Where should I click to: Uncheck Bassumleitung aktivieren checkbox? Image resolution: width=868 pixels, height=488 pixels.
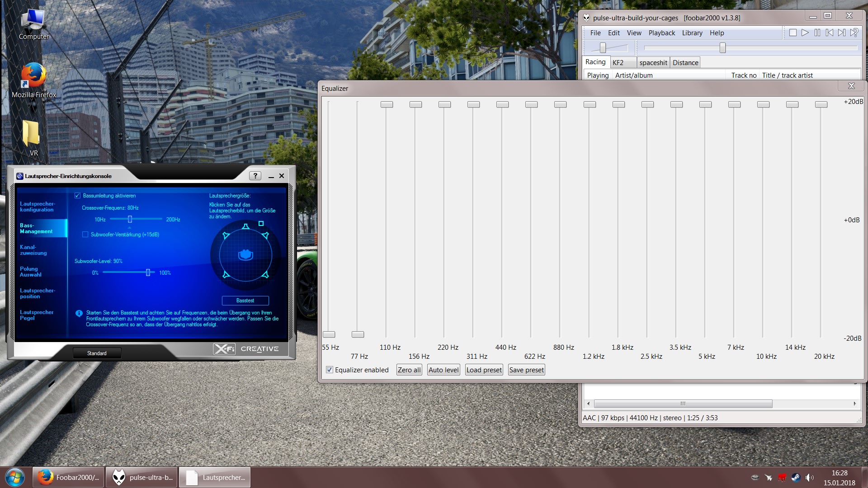coord(77,196)
